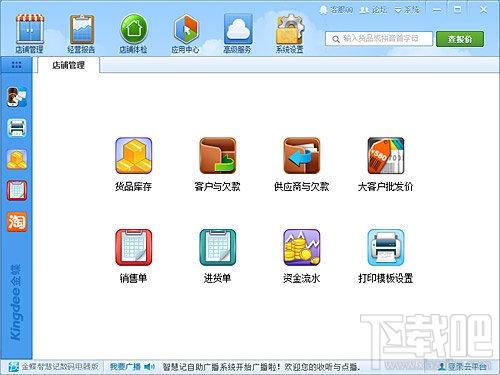This screenshot has width=500, height=375.
Task: Minimize the application window
Action: tap(437, 10)
